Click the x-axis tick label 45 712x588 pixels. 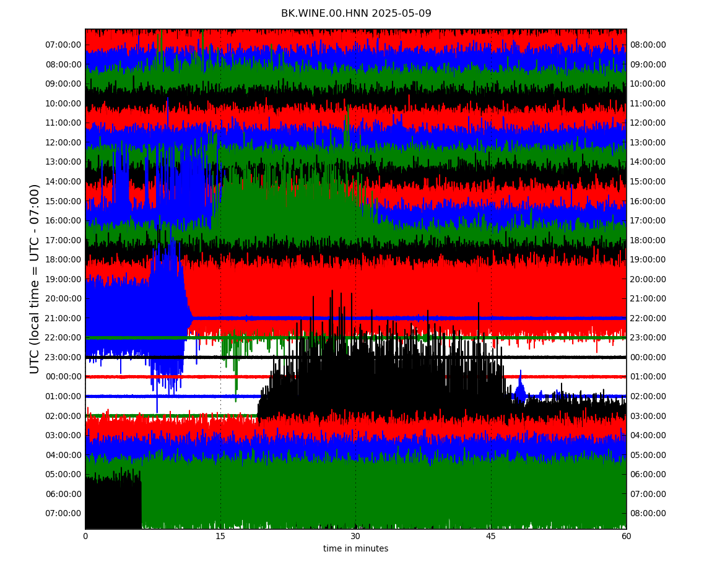491,536
